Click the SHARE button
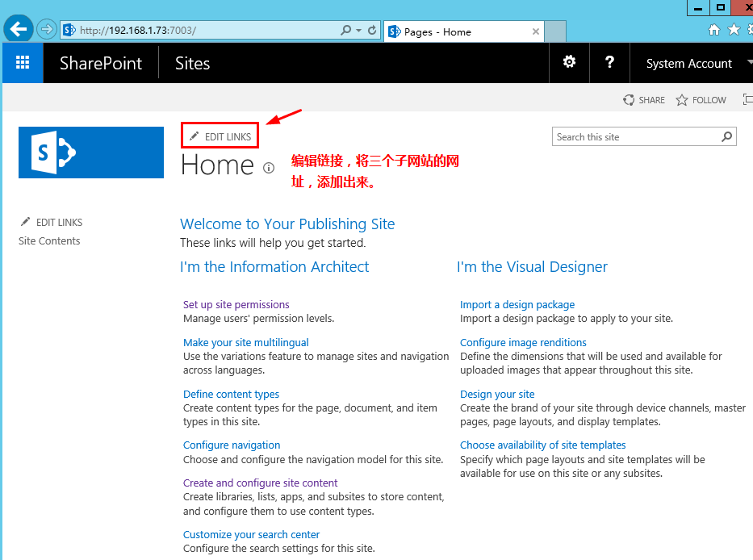Image resolution: width=753 pixels, height=560 pixels. pos(644,100)
